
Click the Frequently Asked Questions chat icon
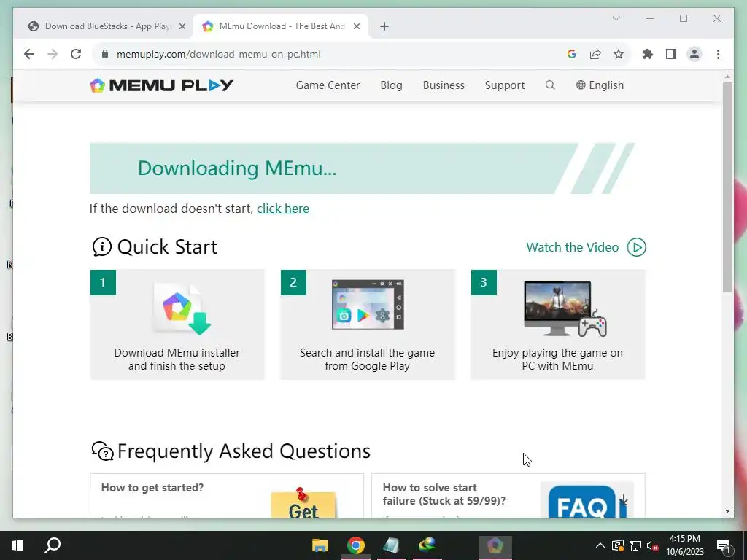tap(102, 451)
